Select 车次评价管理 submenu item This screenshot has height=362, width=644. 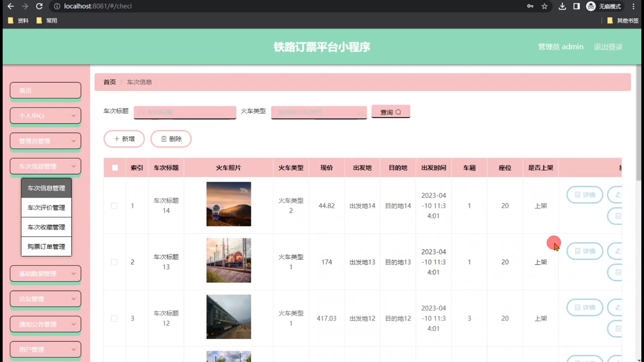click(x=46, y=207)
